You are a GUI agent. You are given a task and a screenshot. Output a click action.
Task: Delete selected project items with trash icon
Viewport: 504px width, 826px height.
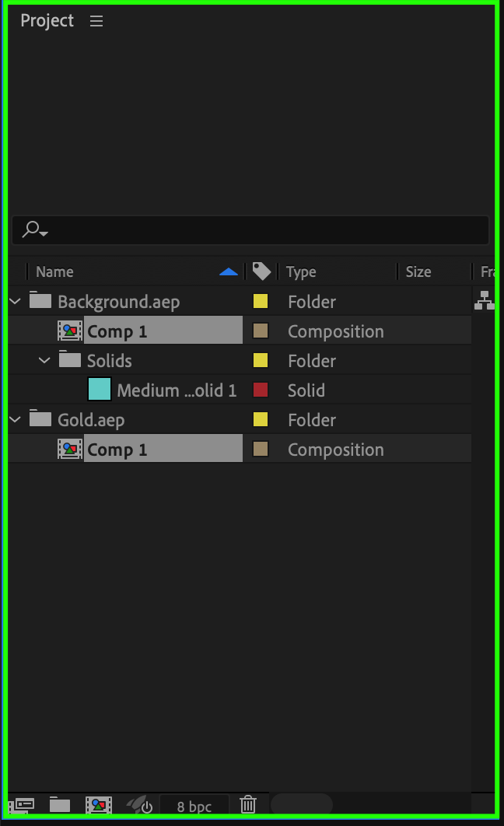point(248,805)
